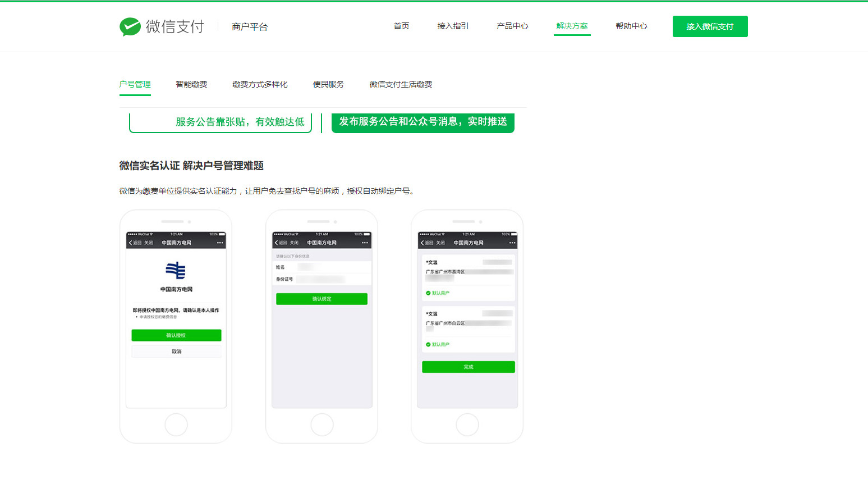The image size is (868, 502).
Task: Click the 广东省广州市荔湾区 address text
Action: coord(445,272)
